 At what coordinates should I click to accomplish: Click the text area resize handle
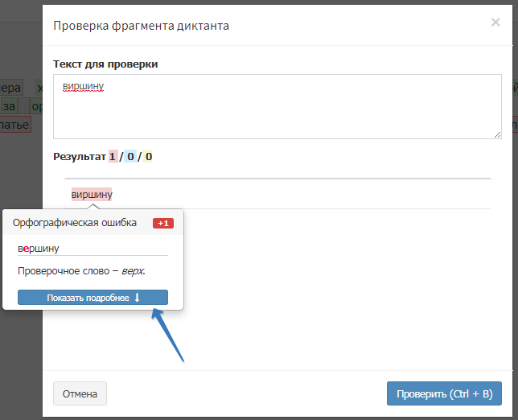tap(496, 134)
